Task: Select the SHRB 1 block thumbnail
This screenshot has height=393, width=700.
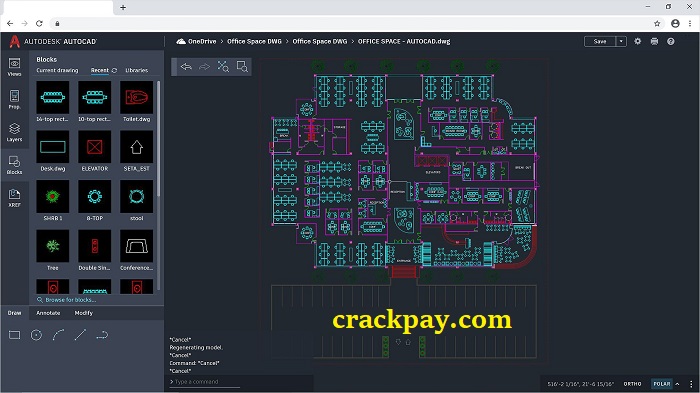Action: (53, 196)
